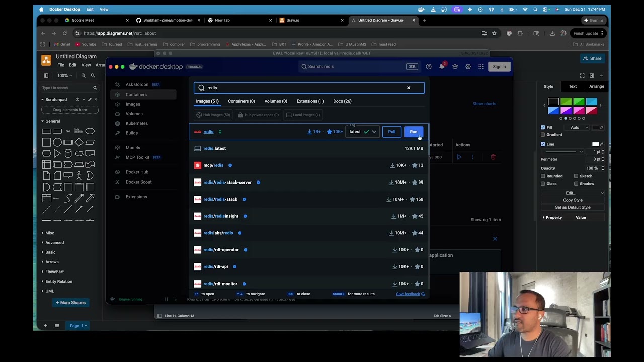Expand the Entity Relation shapes section
The image size is (644, 362).
tap(59, 282)
